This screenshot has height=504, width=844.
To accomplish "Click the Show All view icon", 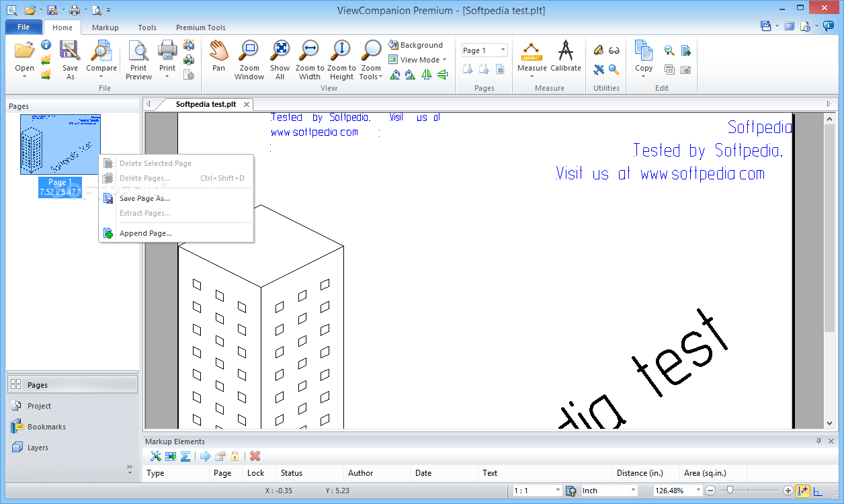I will click(280, 60).
